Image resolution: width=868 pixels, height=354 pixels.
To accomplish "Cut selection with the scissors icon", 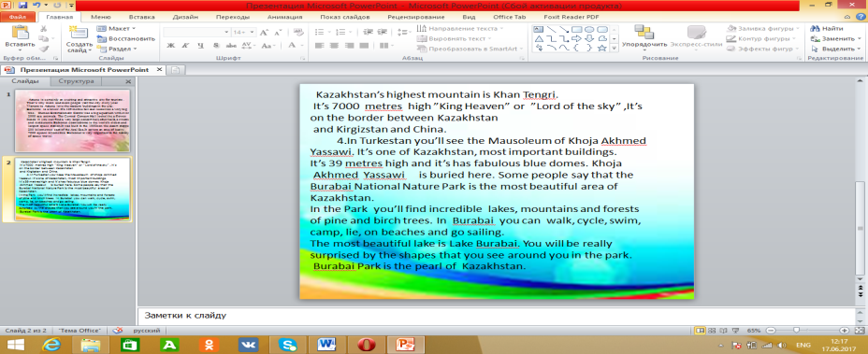I will [44, 29].
